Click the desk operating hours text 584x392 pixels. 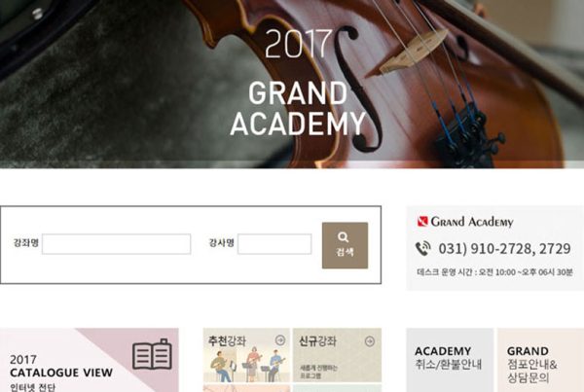494,272
